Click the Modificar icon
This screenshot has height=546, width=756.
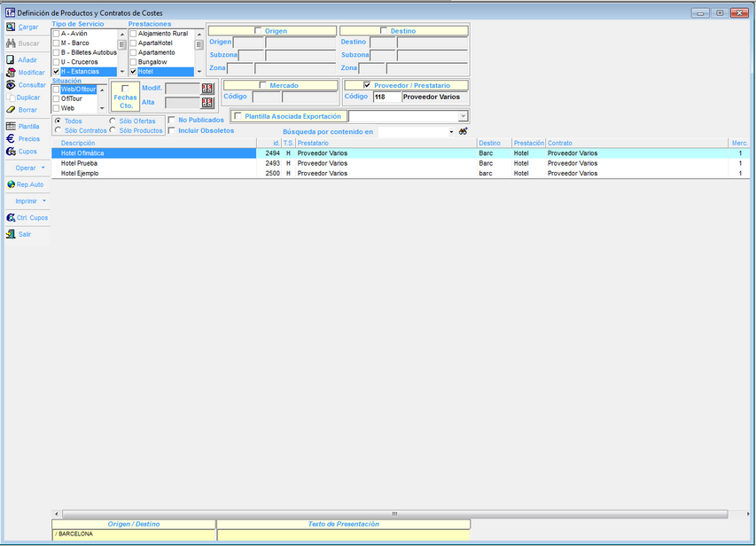(11, 73)
